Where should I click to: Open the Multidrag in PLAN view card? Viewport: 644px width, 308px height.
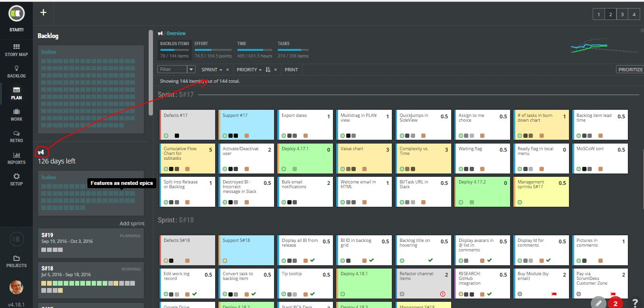tap(364, 125)
